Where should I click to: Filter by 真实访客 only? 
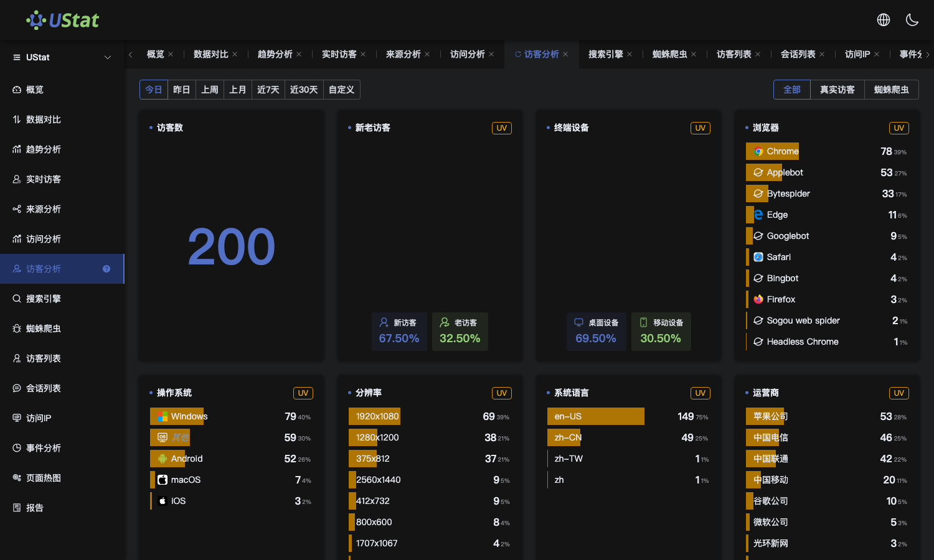pyautogui.click(x=837, y=90)
